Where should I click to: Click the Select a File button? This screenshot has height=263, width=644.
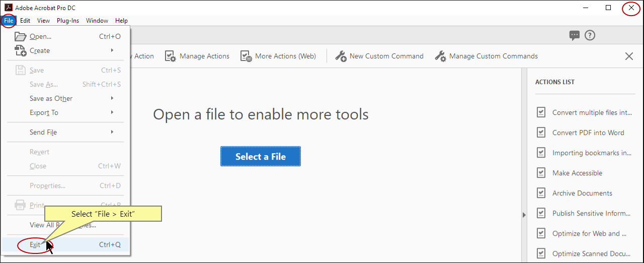coord(260,157)
